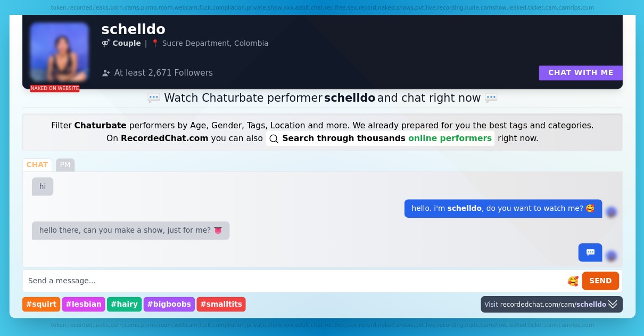This screenshot has height=336, width=644.
Task: Select the CHAT tab
Action: click(37, 165)
